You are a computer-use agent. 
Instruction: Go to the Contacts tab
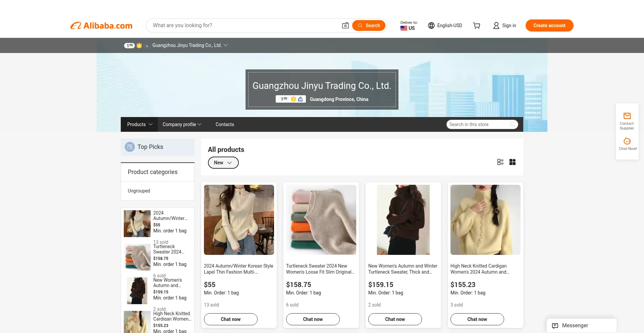point(225,124)
